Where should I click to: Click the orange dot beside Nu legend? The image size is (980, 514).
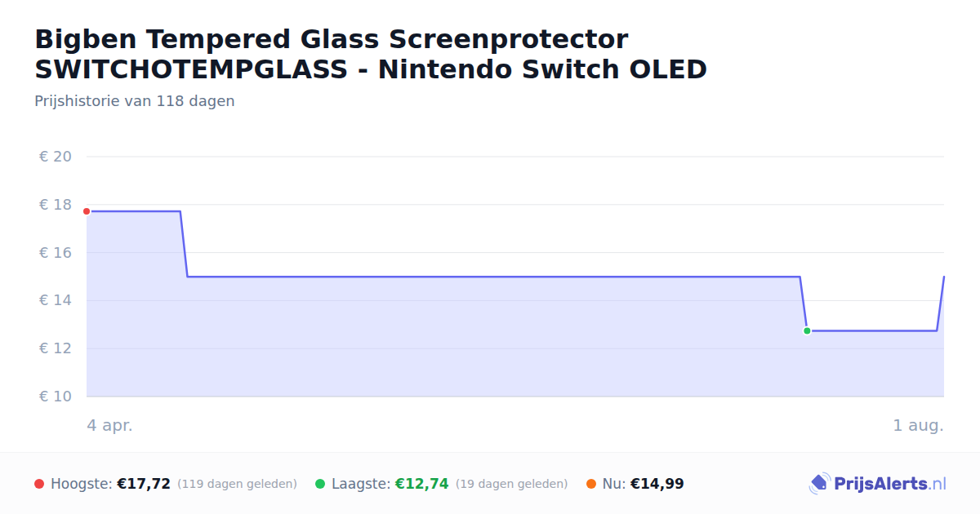pyautogui.click(x=591, y=484)
